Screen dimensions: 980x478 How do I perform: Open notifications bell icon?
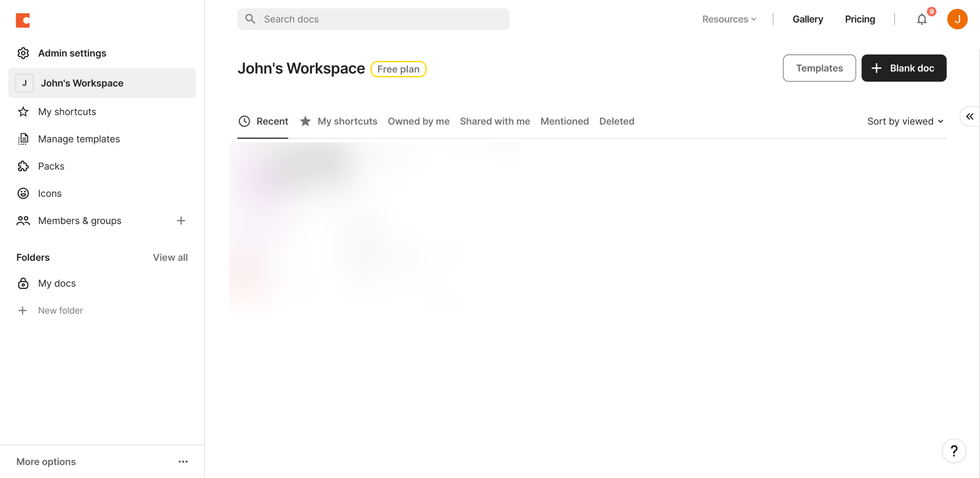click(x=922, y=19)
